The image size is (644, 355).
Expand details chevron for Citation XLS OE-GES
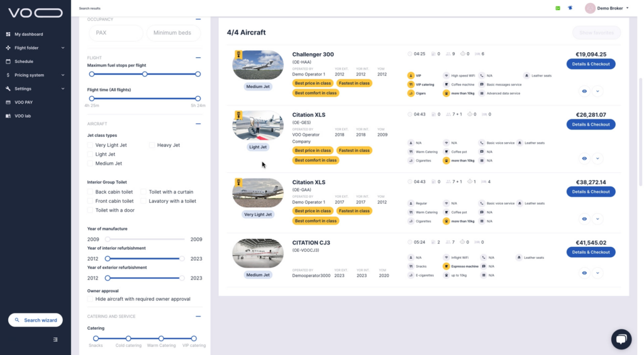tap(597, 158)
